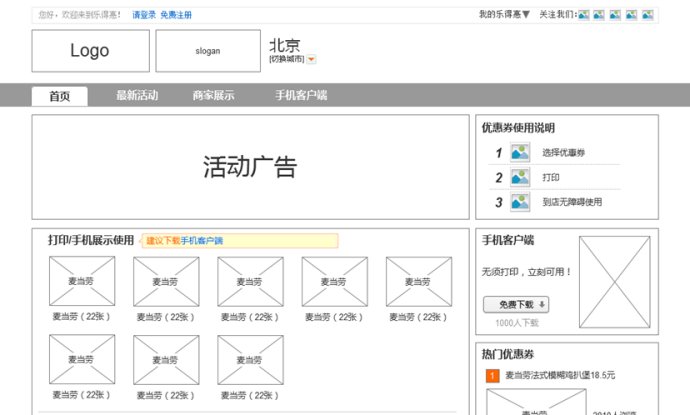
Task: Click the middle 关注我们 social icon
Action: tap(616, 15)
